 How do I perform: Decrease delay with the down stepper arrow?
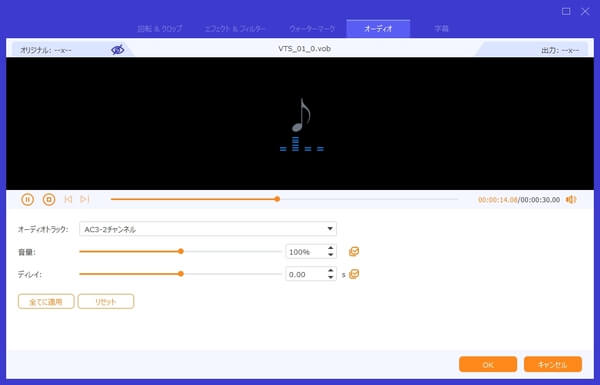point(331,277)
